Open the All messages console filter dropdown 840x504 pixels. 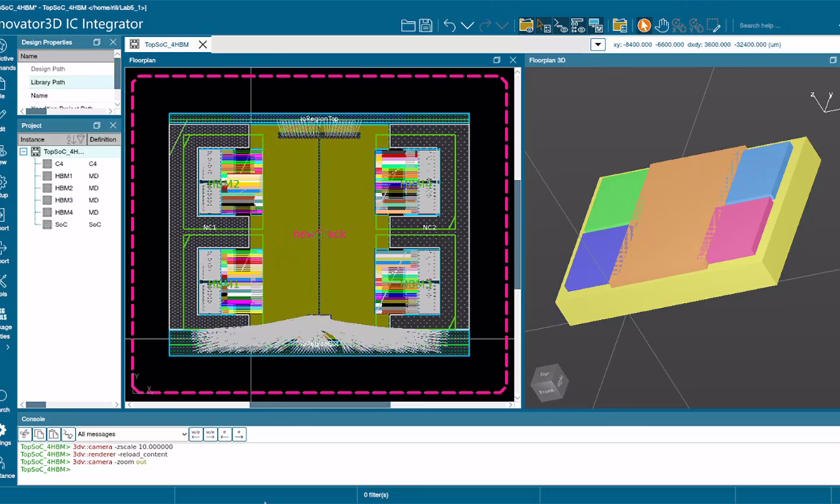pos(132,434)
